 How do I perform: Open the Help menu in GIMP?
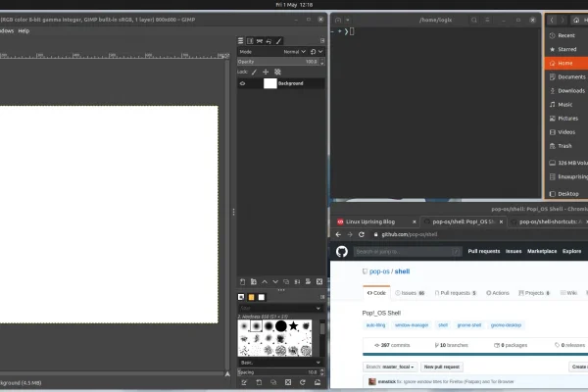pos(24,30)
